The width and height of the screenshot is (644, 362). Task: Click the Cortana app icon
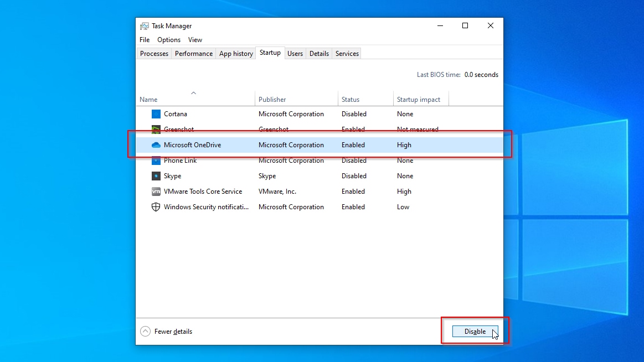156,114
